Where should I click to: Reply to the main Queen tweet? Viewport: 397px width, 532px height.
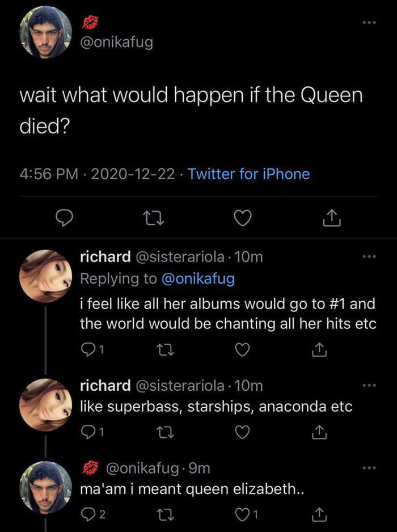point(65,217)
